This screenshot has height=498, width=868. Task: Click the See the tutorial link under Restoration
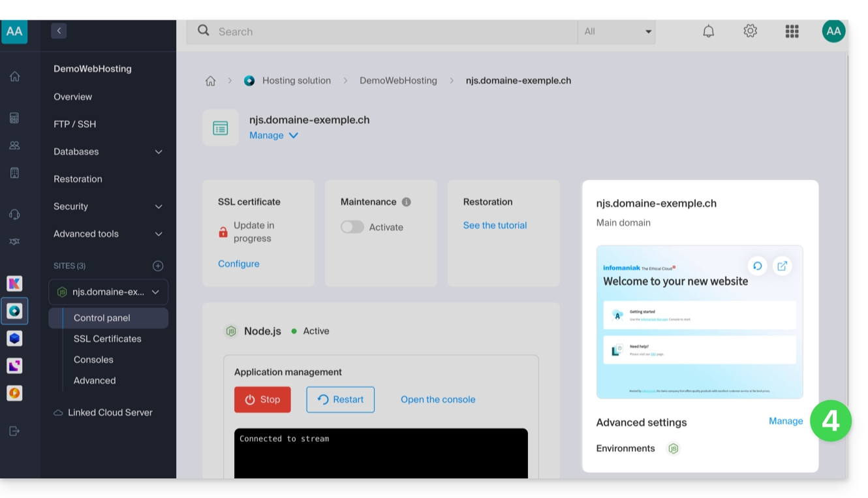point(495,225)
